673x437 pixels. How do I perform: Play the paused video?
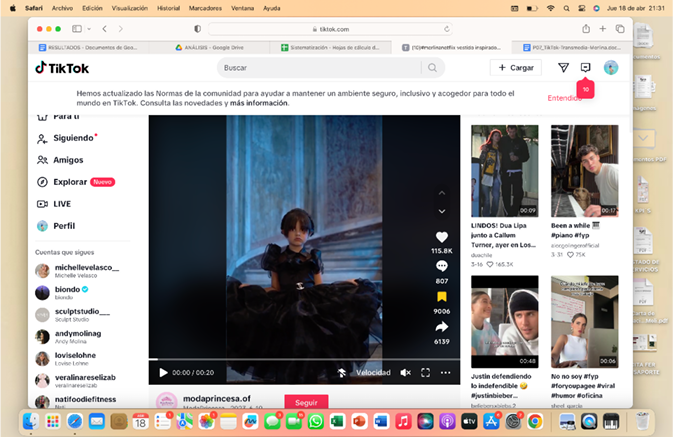click(x=164, y=372)
